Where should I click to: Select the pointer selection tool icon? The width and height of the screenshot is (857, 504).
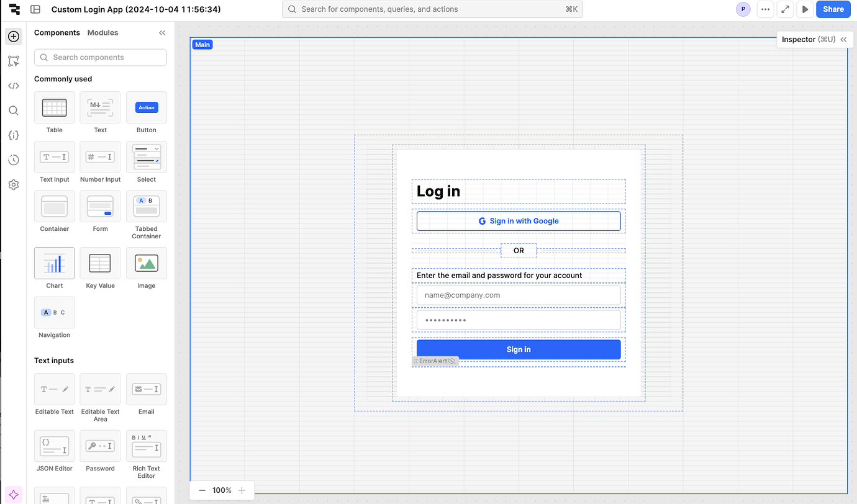(13, 61)
